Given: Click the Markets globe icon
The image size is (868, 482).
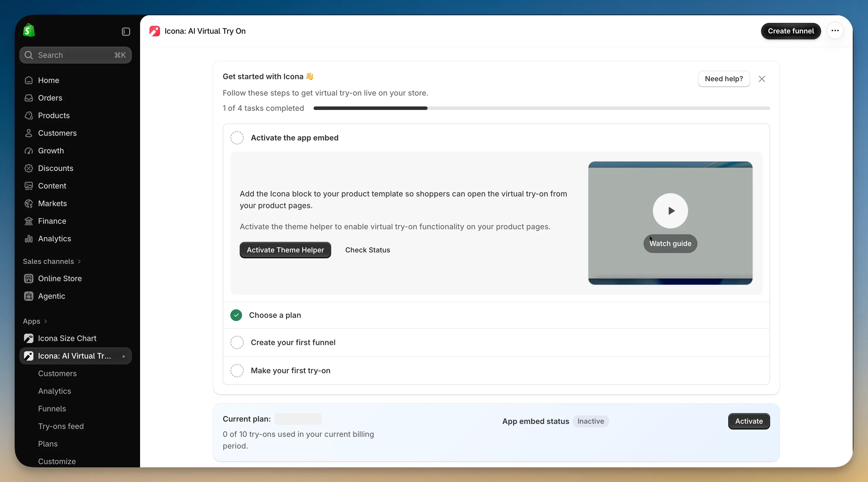Looking at the screenshot, I should point(29,203).
